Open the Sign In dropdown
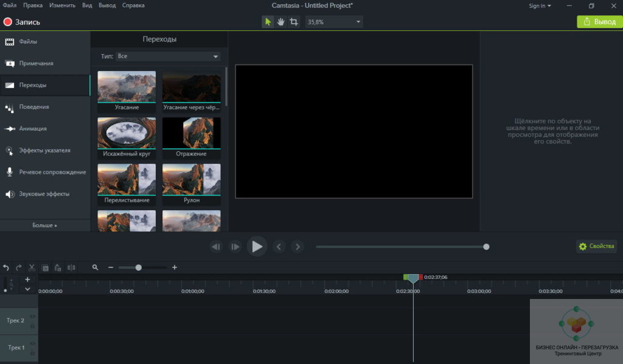This screenshot has height=364, width=623. pos(540,6)
